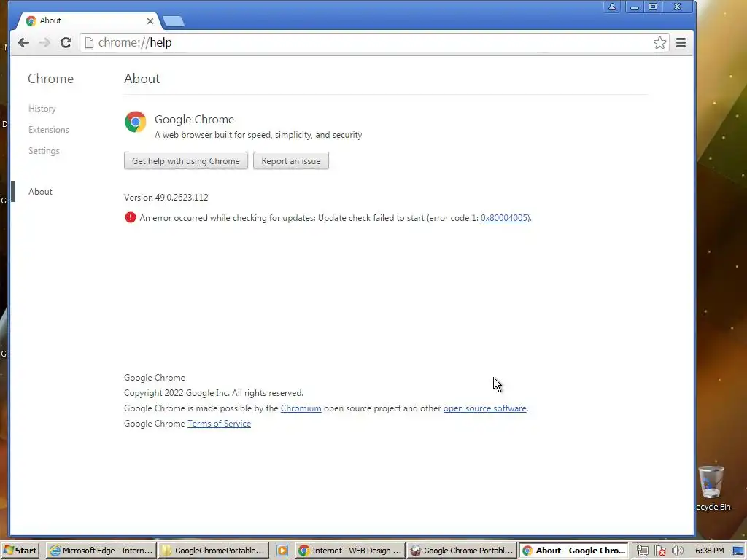Image resolution: width=747 pixels, height=560 pixels.
Task: Click the show desktop tray icon
Action: point(738,551)
